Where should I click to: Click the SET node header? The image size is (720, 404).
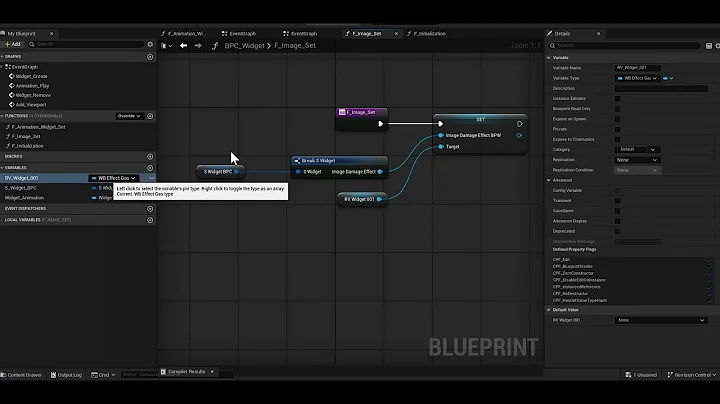480,119
